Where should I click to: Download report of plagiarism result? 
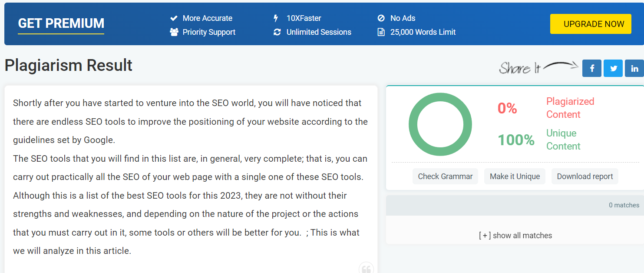pyautogui.click(x=585, y=176)
